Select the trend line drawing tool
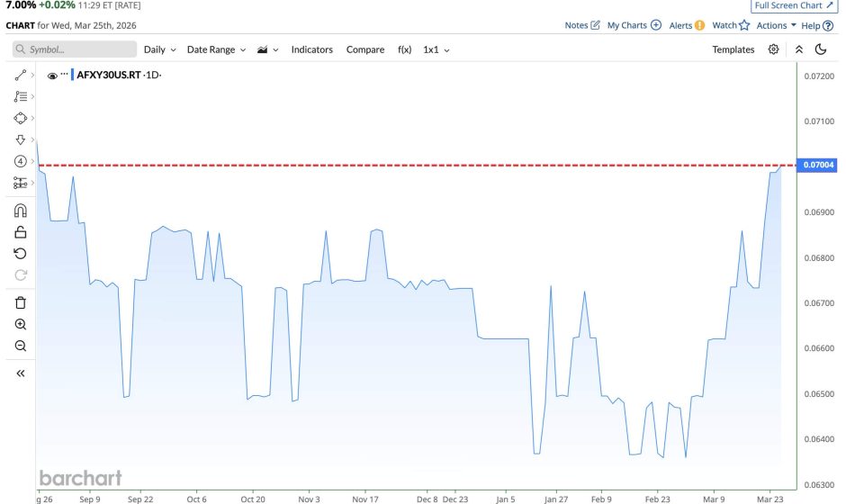This screenshot has width=846, height=504. [x=20, y=76]
